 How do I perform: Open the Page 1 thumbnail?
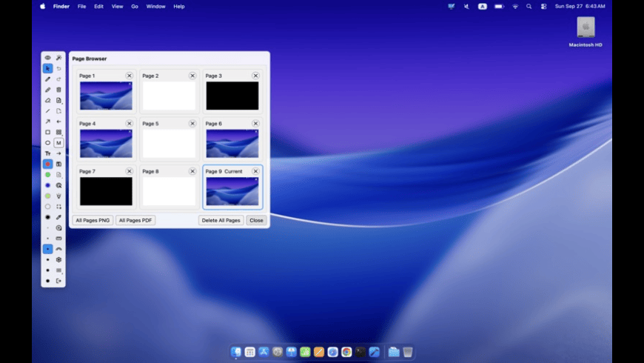[x=106, y=96]
